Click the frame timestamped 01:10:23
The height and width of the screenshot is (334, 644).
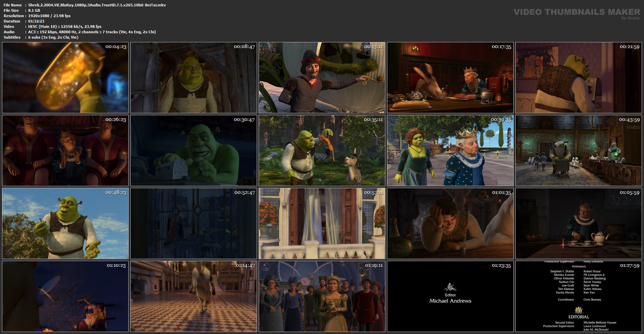pos(65,296)
